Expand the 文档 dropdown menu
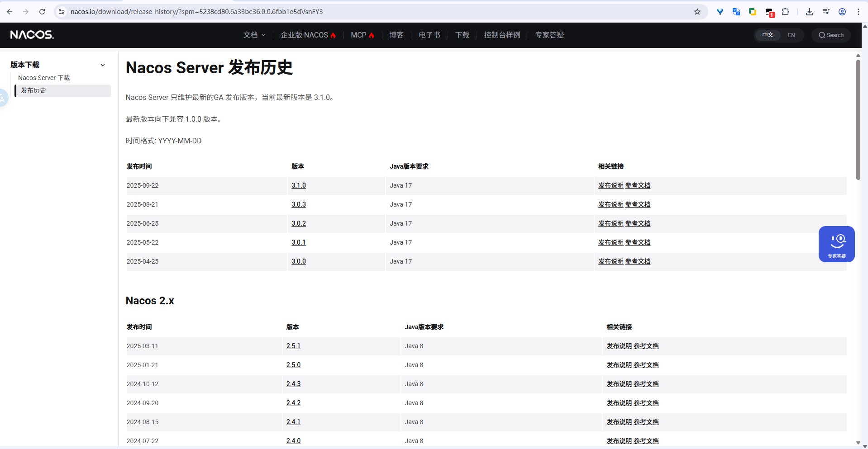Viewport: 868px width, 449px height. (x=254, y=35)
